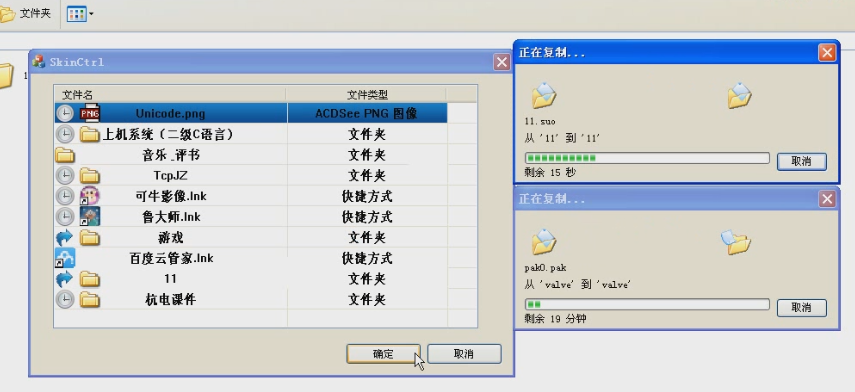Select the 鲁大师.lnk entry name
The width and height of the screenshot is (855, 392).
tap(171, 217)
